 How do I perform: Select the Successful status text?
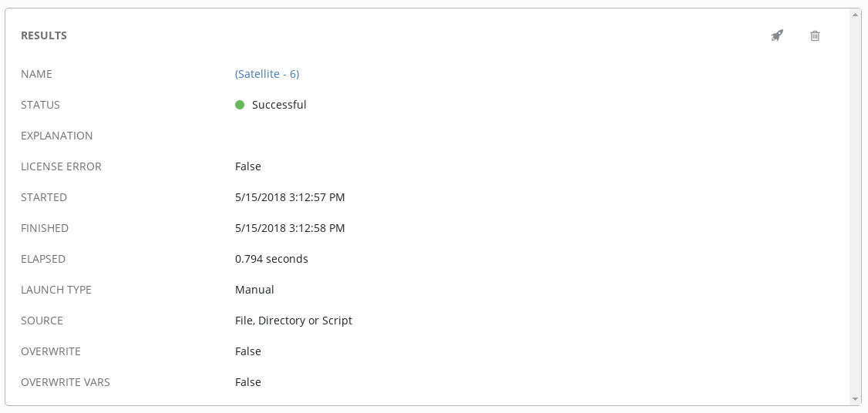(x=279, y=105)
